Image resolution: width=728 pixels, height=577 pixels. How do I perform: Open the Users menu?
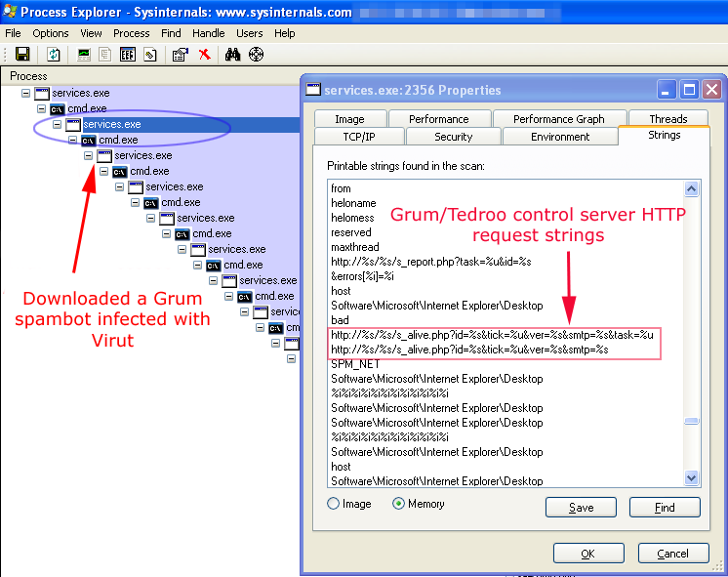(x=249, y=33)
